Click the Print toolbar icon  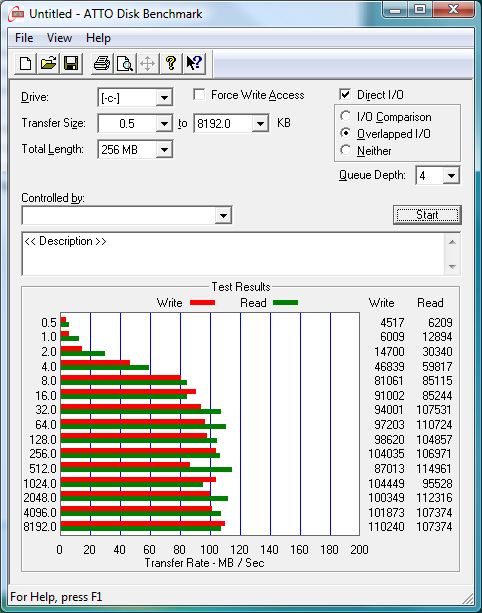click(x=102, y=63)
